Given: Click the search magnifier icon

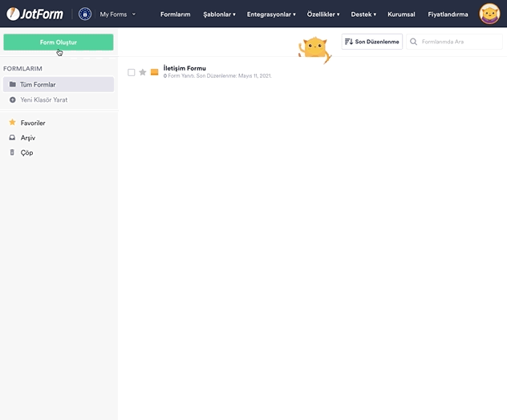Looking at the screenshot, I should pos(413,42).
